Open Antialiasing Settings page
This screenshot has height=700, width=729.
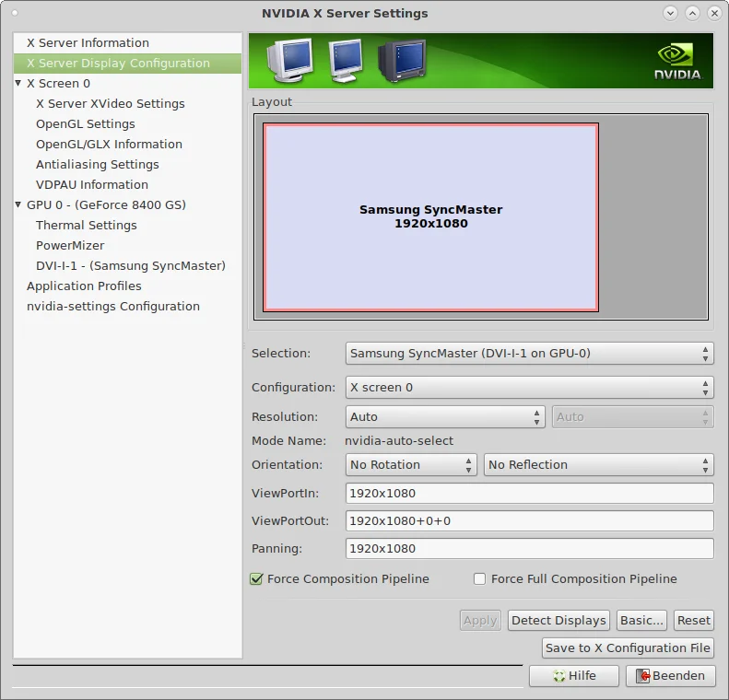(x=97, y=165)
